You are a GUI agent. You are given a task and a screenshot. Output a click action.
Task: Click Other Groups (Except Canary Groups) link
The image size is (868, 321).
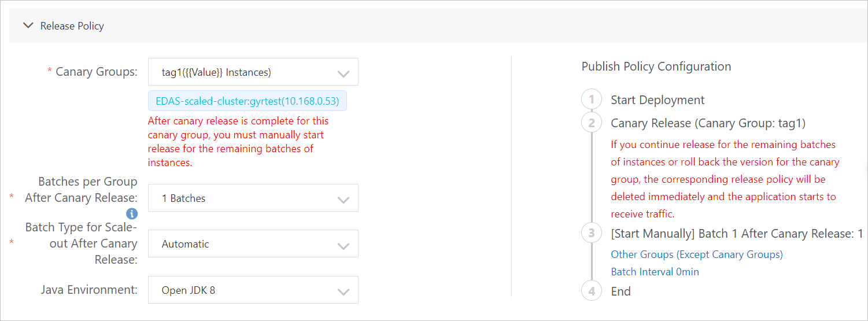(x=696, y=254)
